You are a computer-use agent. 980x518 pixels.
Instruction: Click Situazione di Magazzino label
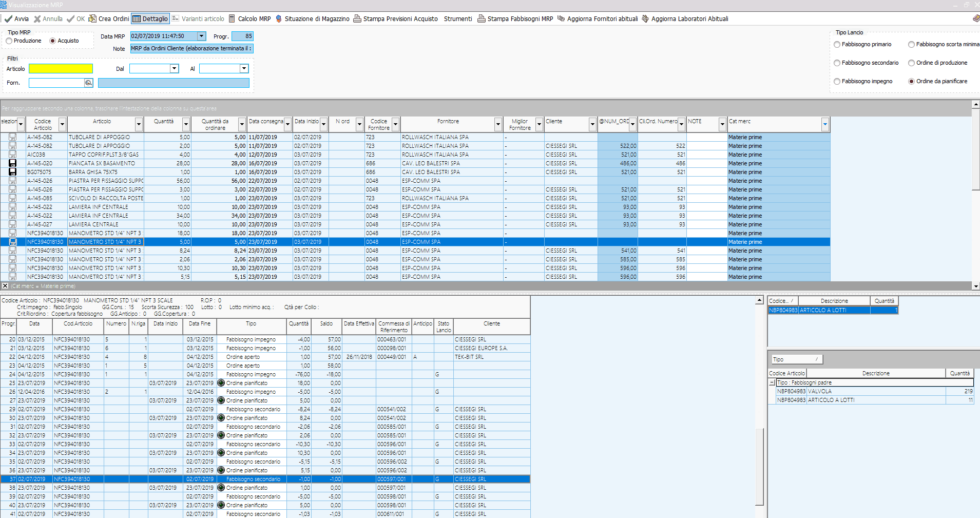tap(317, 19)
